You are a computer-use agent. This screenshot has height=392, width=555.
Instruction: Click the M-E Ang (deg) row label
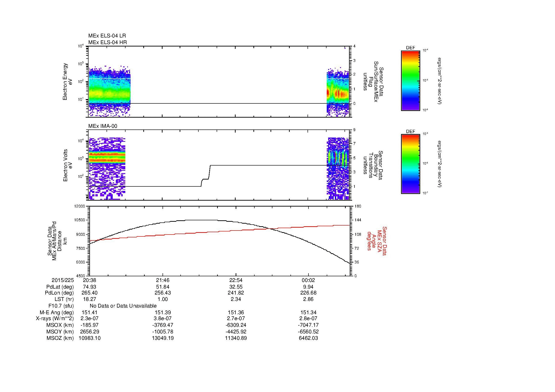click(x=56, y=312)
